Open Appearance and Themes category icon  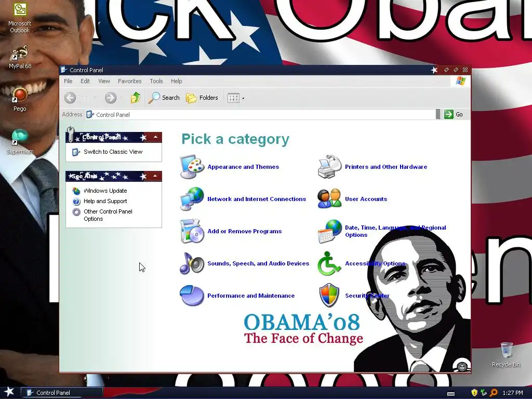coord(192,167)
